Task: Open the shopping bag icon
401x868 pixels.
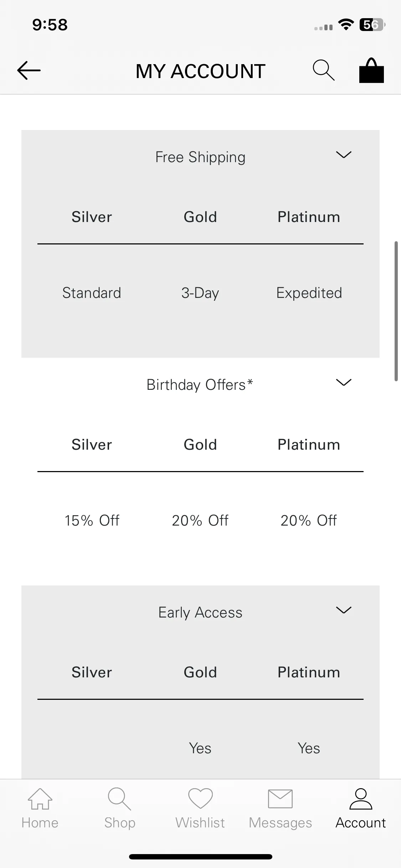Action: [371, 70]
